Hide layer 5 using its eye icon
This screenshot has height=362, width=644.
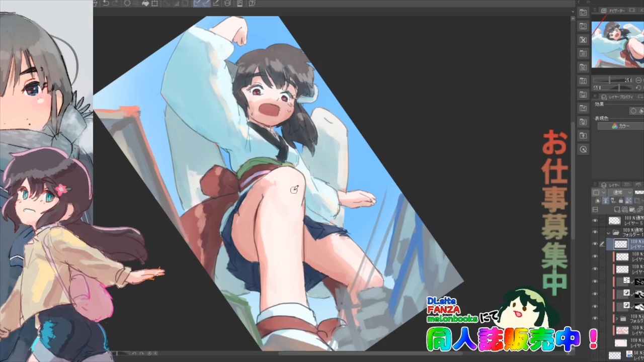[x=595, y=221]
